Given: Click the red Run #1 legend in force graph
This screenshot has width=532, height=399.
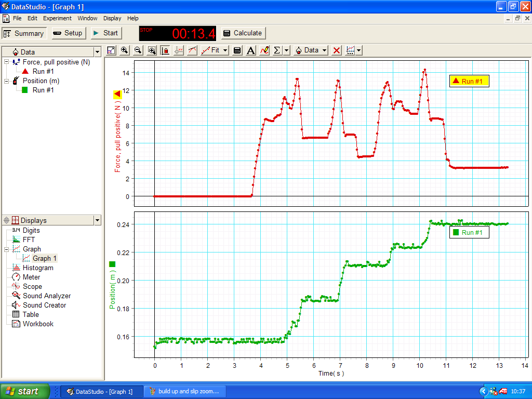Looking at the screenshot, I should click(469, 81).
